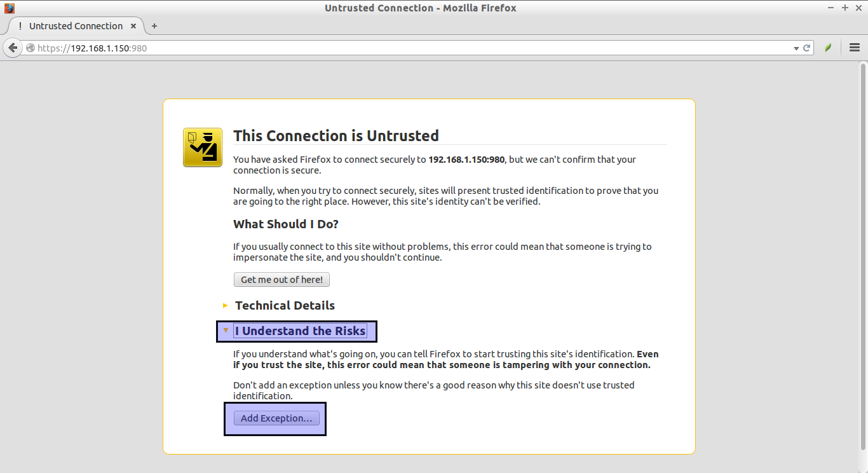Open the URL history dropdown arrow
This screenshot has height=473, width=868.
pos(796,48)
